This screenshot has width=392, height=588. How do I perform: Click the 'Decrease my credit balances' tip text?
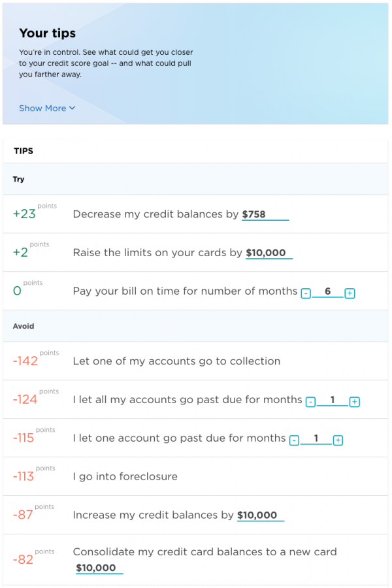coord(155,214)
